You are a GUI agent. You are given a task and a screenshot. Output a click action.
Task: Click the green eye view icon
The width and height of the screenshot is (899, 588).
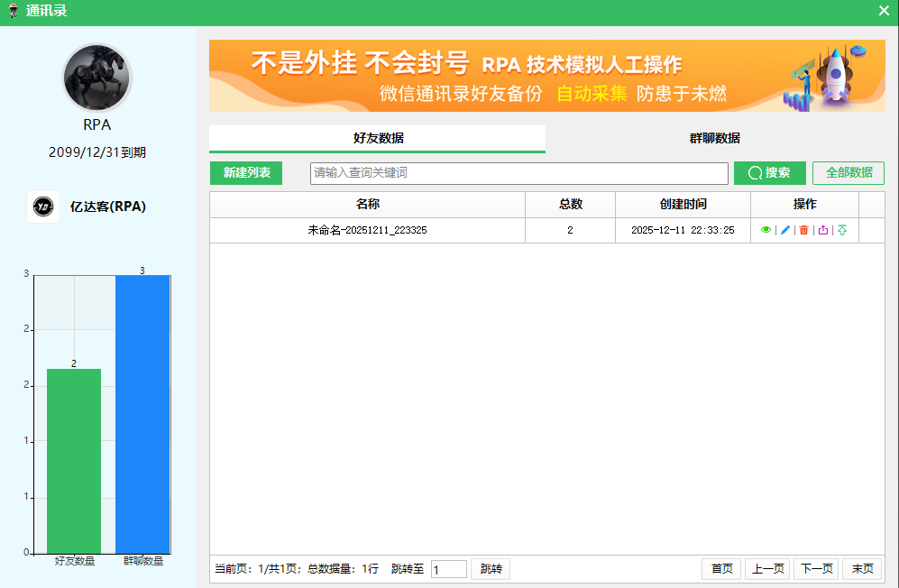point(766,230)
